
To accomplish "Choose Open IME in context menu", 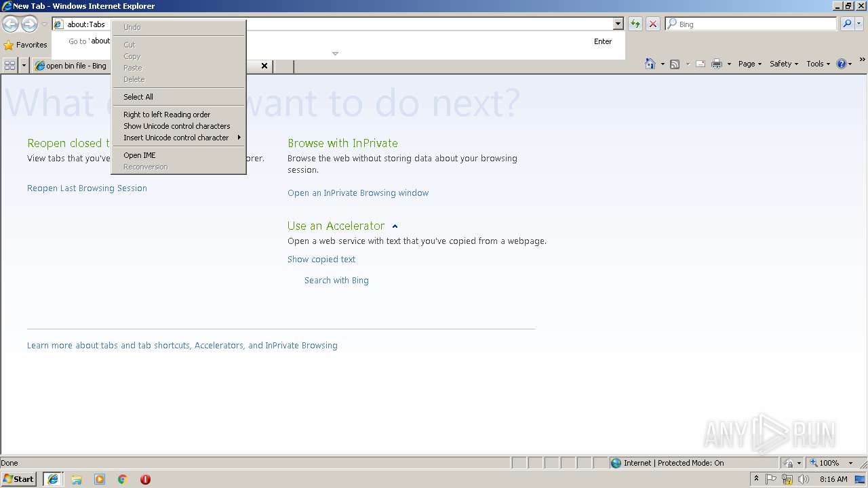I will pyautogui.click(x=178, y=155).
